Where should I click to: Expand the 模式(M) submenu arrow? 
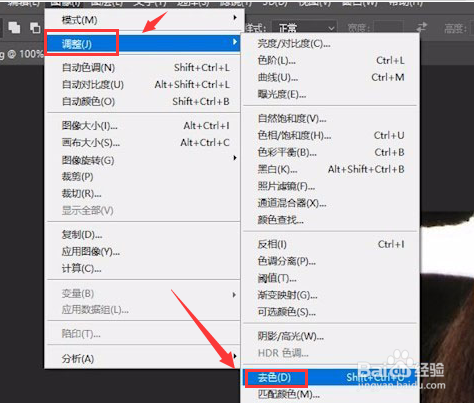(235, 17)
